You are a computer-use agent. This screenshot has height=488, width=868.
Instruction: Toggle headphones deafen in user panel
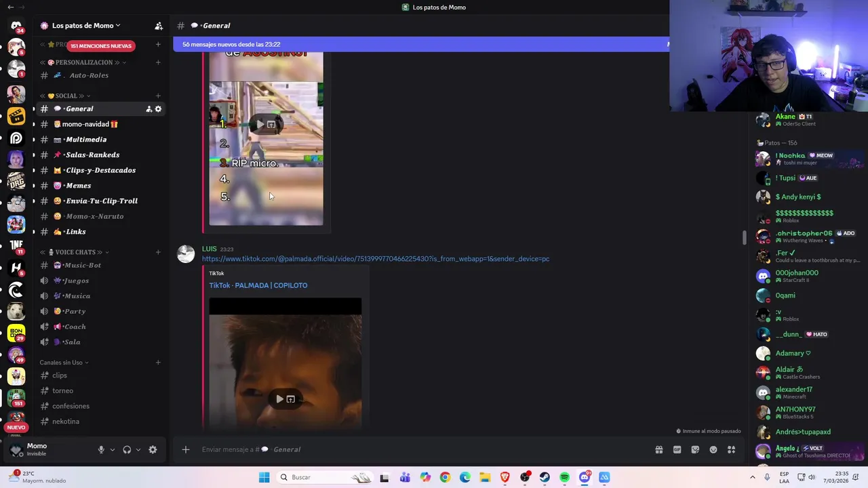tap(127, 449)
